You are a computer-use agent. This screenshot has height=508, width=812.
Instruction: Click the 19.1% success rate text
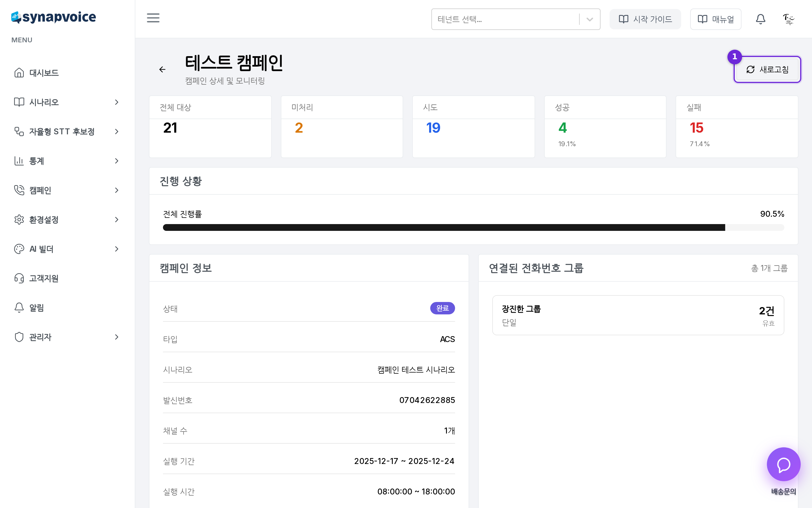567,144
